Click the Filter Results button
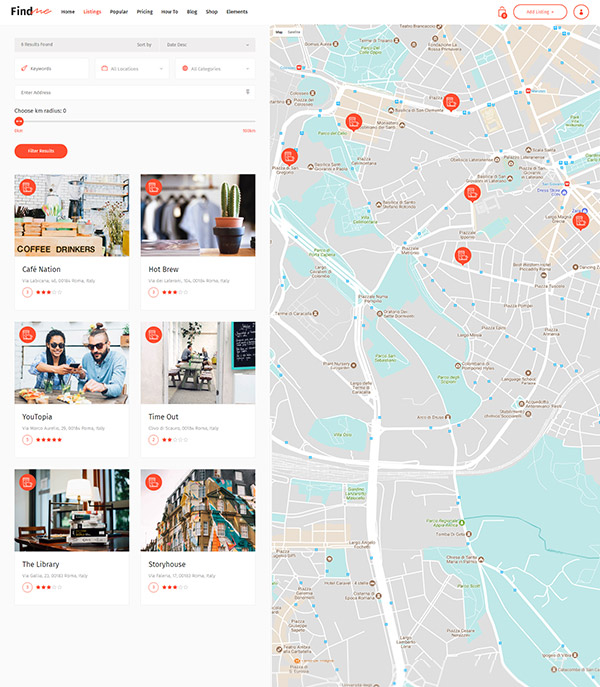This screenshot has width=600, height=687. (x=41, y=150)
